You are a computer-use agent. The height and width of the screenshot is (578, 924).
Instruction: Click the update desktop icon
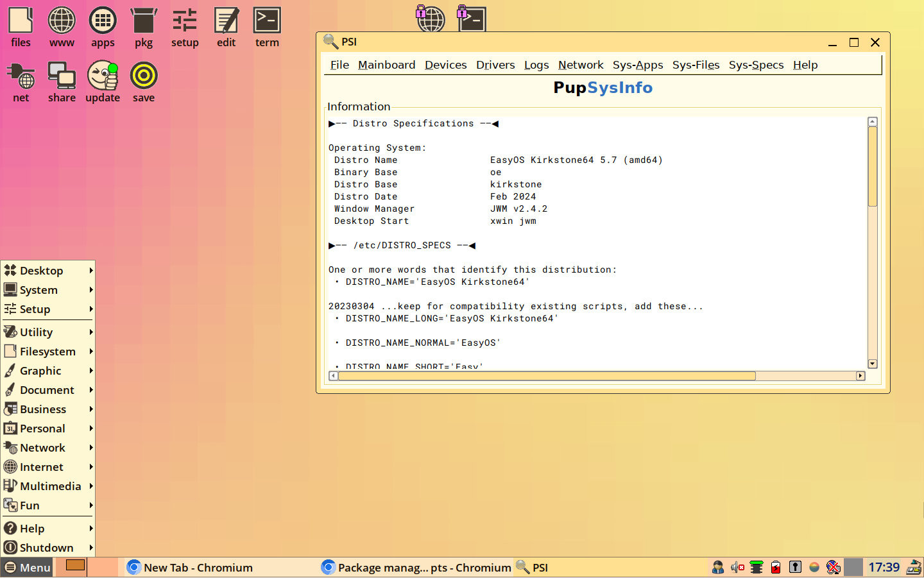(103, 82)
